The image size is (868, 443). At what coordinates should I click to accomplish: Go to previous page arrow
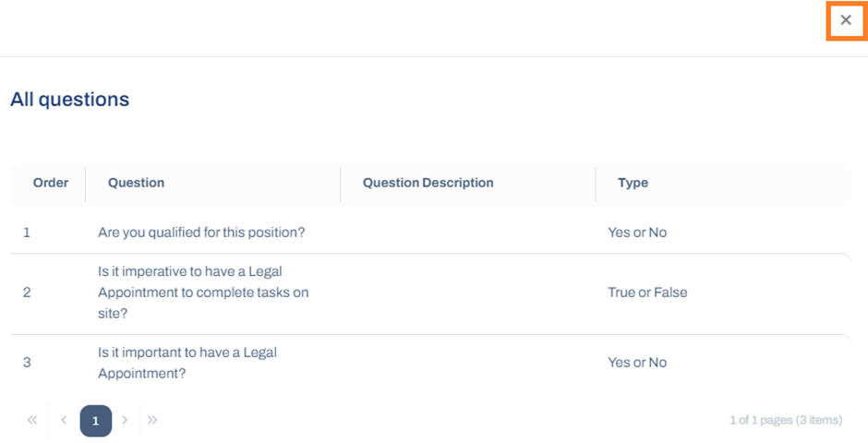tap(64, 420)
